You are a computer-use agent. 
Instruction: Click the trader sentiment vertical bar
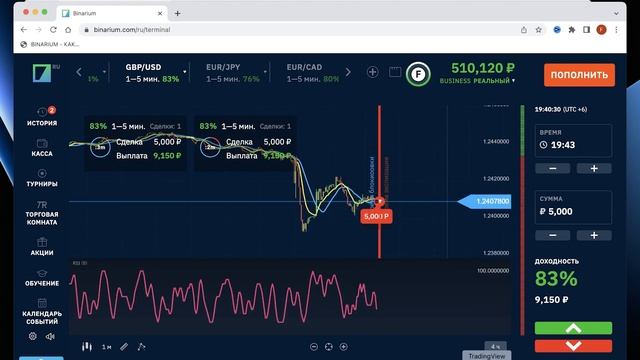pos(522,220)
